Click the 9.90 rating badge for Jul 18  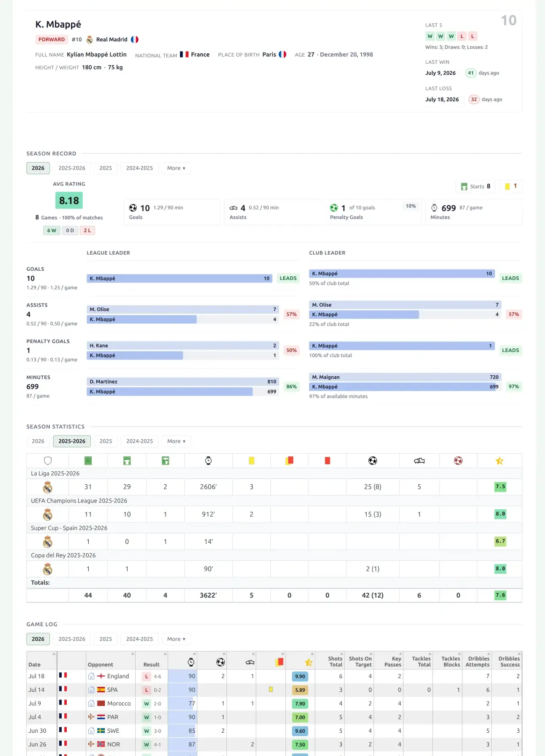300,677
